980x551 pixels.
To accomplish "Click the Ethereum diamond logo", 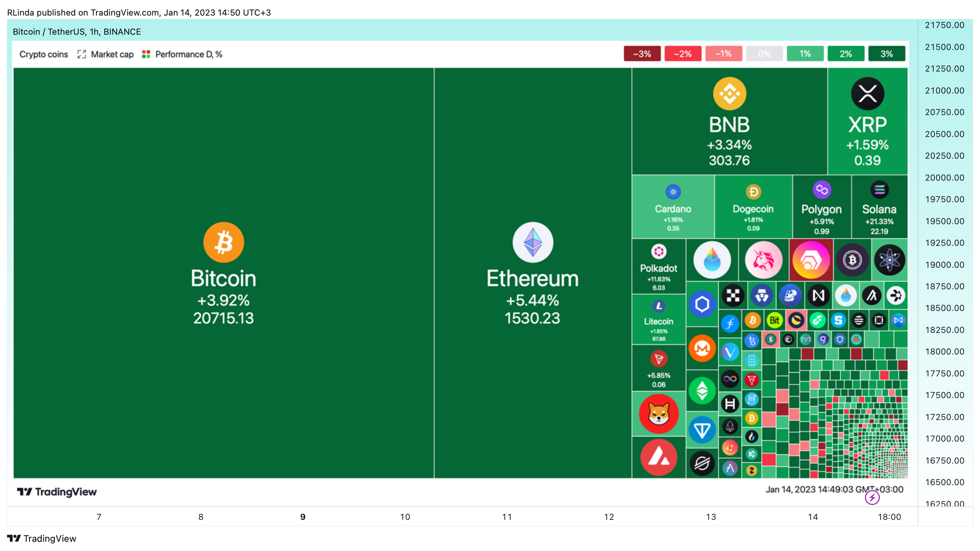I will click(x=532, y=243).
